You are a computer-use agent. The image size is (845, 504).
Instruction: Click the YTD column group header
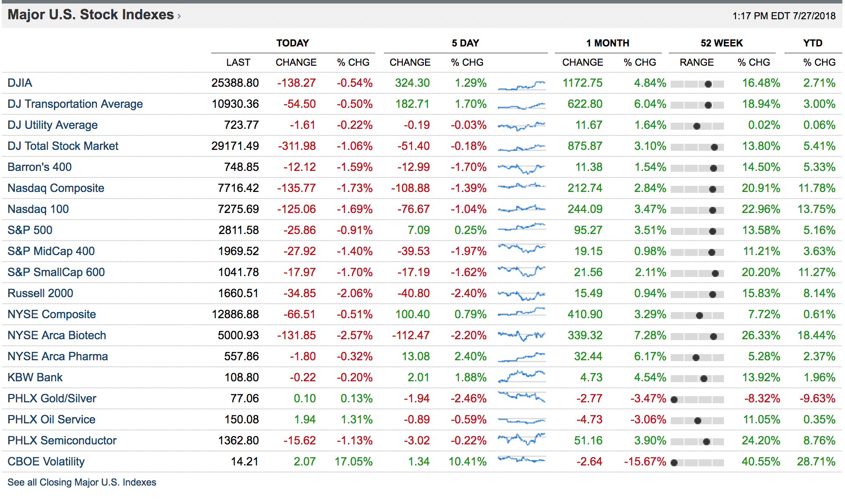coord(813,43)
